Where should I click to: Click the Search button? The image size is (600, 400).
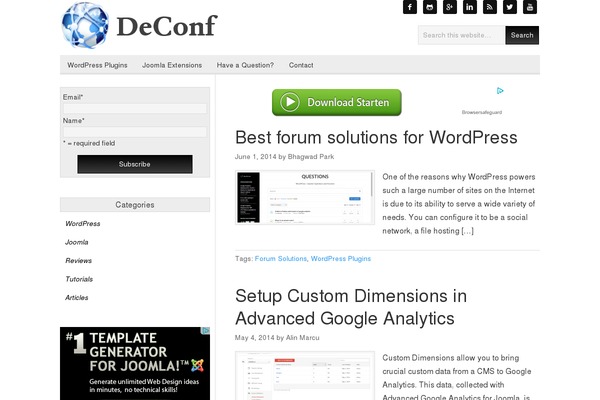[522, 35]
